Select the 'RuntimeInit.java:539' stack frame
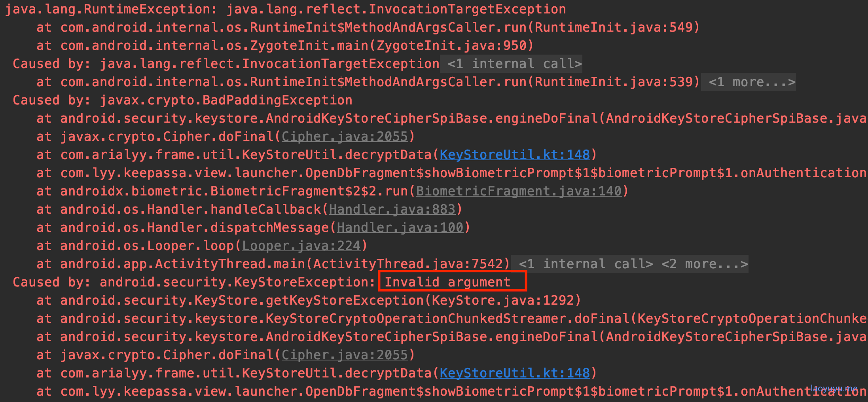 click(x=368, y=82)
